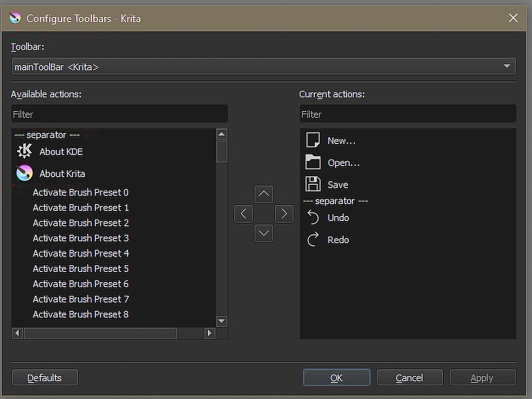Click the vertical scrollbar thumb in Available actions

tap(222, 151)
